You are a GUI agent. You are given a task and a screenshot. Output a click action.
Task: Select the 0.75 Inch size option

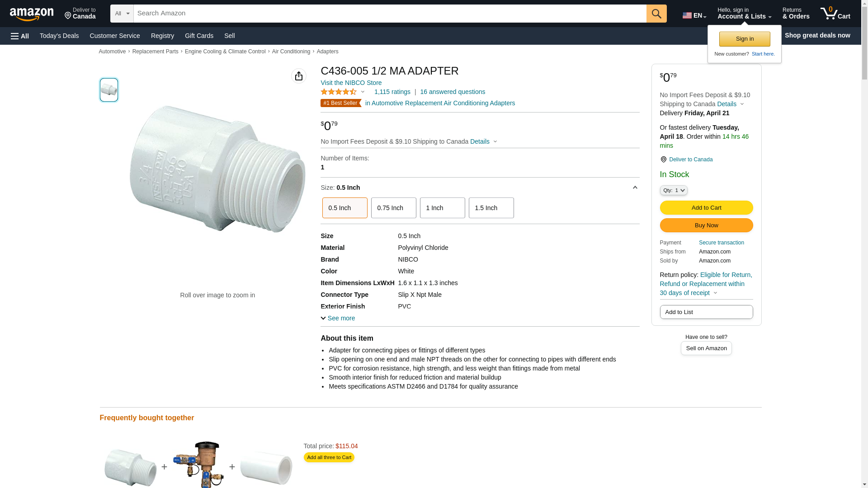point(393,208)
